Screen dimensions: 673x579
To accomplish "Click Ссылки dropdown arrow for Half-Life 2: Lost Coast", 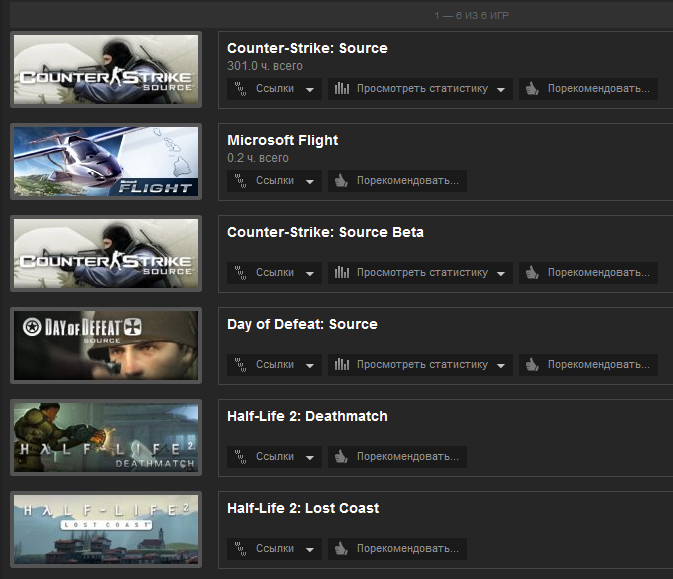I will pyautogui.click(x=309, y=549).
